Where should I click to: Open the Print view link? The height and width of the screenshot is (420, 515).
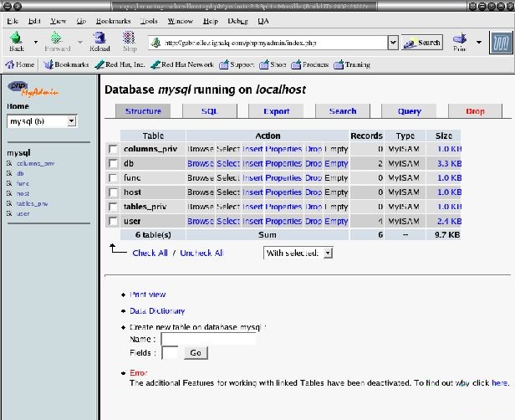pos(147,295)
